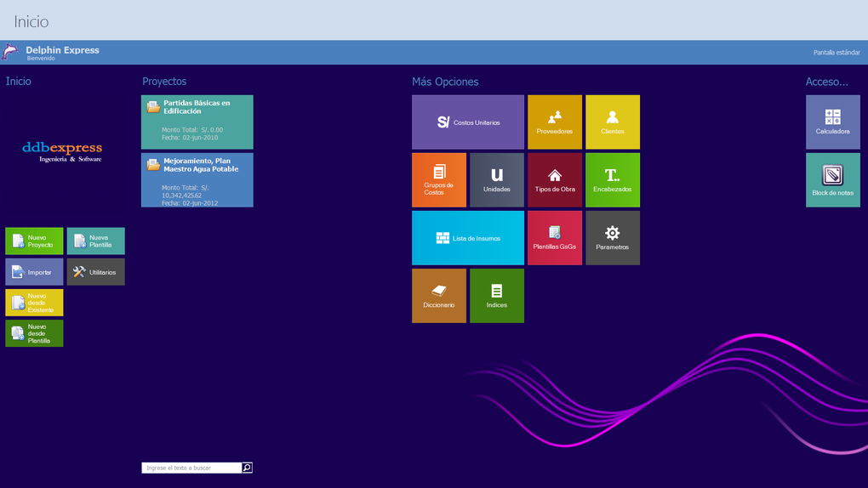Click the Inicio title at top
Image resolution: width=868 pixels, height=488 pixels.
tap(31, 21)
